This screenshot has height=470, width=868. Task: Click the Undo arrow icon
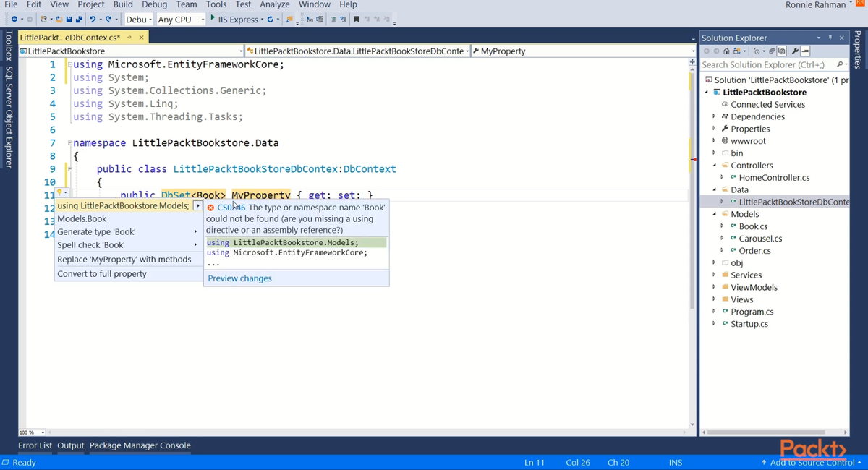93,19
